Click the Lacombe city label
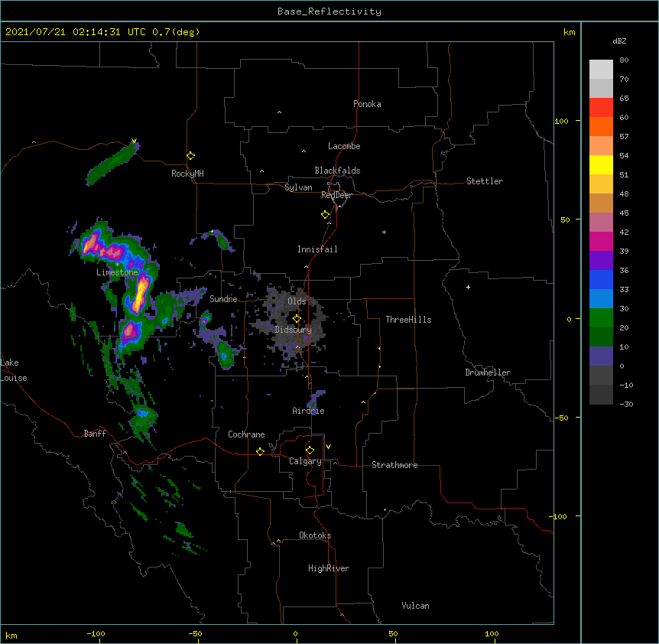The height and width of the screenshot is (644, 659). 344,146
